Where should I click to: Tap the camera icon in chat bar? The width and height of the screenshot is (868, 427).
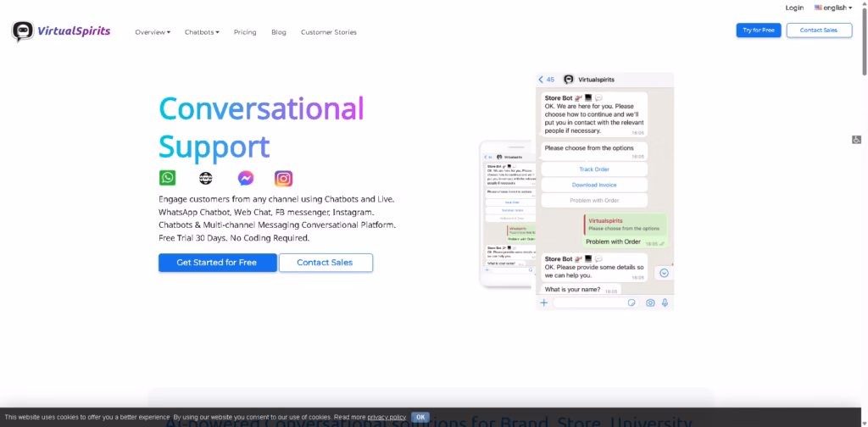click(650, 302)
